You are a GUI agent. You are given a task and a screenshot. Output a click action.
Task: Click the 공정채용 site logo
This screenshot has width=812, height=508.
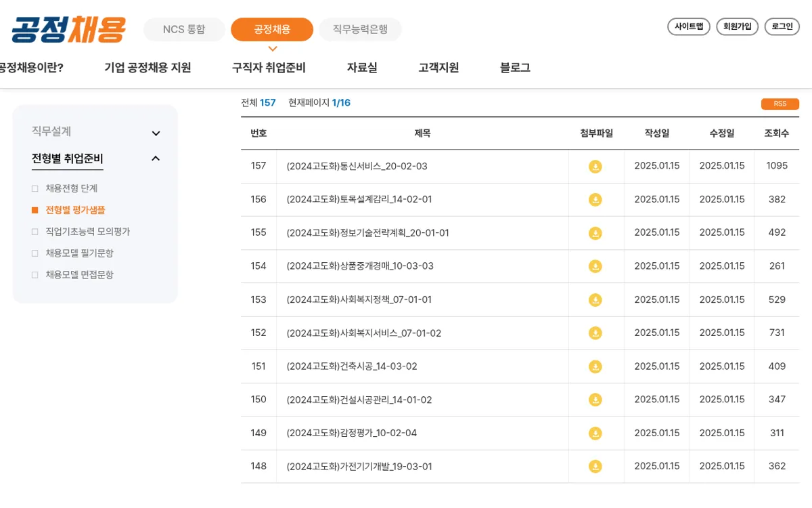tap(68, 29)
